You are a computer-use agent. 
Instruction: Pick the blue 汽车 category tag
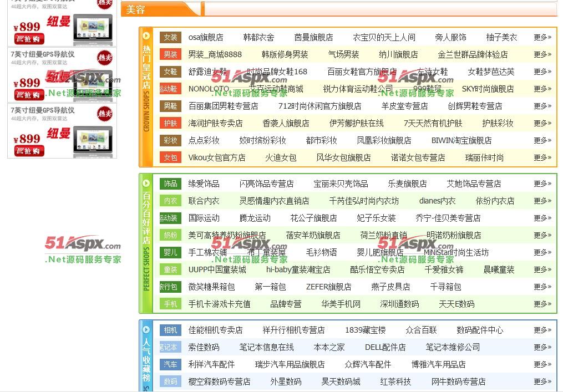[170, 365]
